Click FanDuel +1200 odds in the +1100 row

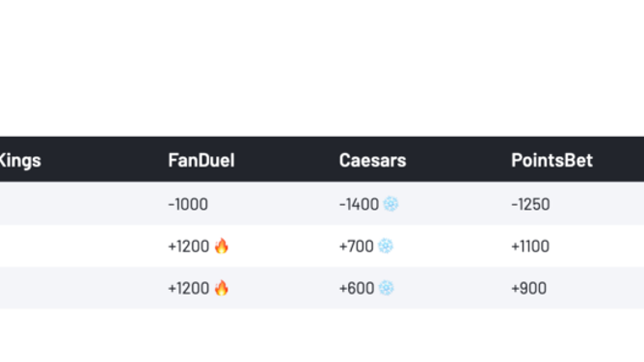[x=189, y=246]
